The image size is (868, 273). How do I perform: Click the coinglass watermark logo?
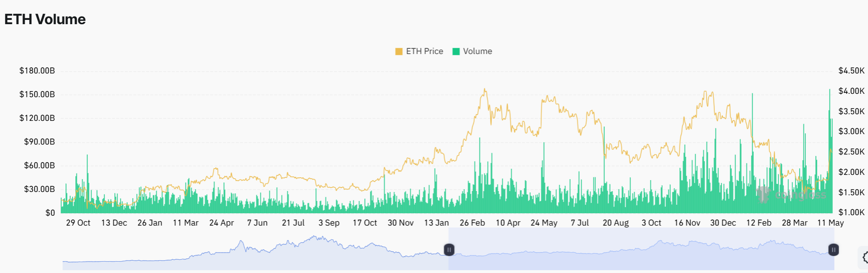pos(764,194)
